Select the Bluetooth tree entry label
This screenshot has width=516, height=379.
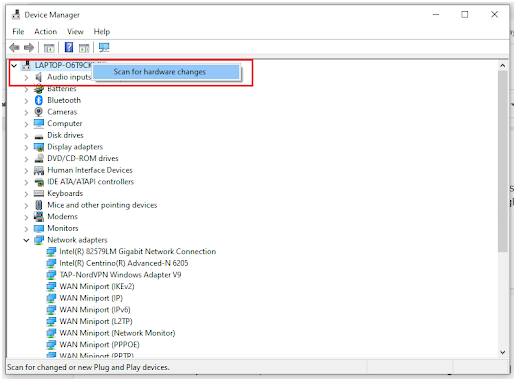[64, 100]
